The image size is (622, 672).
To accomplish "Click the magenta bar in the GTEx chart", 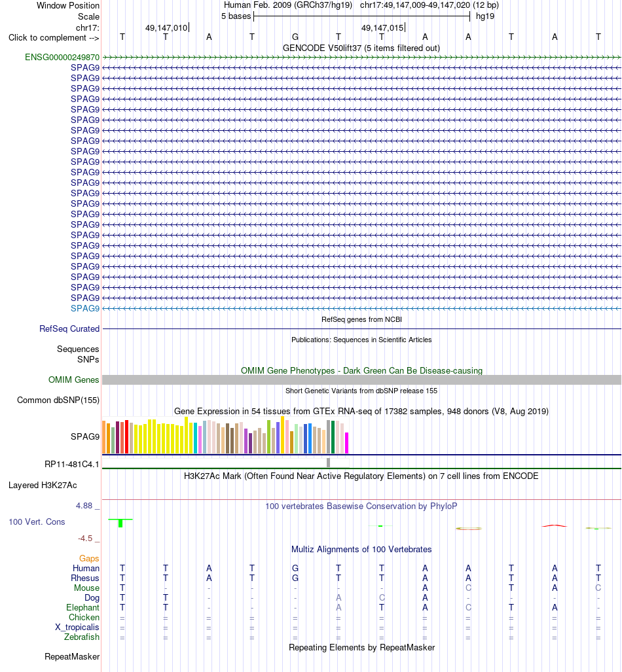I will [346, 443].
